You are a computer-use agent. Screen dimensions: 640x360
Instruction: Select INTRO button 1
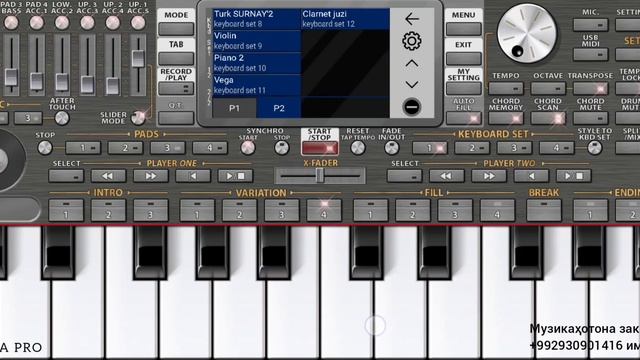(x=66, y=210)
